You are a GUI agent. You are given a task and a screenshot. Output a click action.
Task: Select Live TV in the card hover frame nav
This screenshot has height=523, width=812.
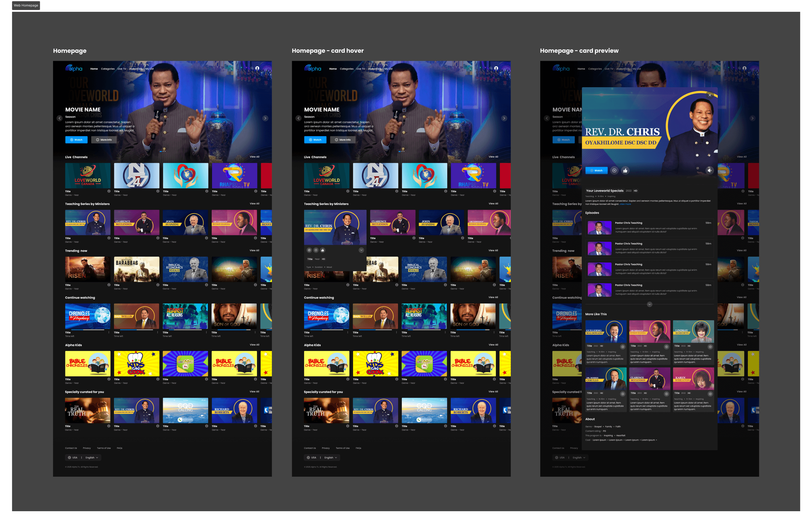coord(360,69)
